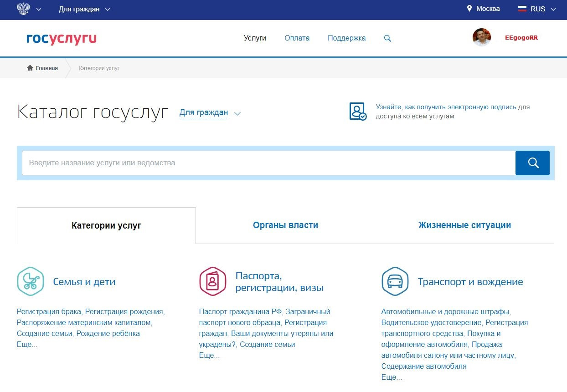Open the top bar «Для граждан» dropdown
This screenshot has width=567, height=392.
click(x=84, y=9)
